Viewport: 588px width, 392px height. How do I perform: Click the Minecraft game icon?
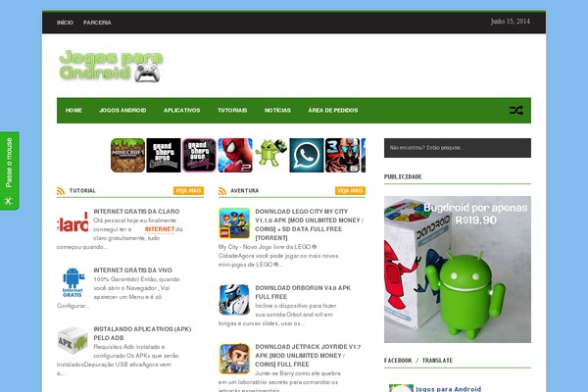click(127, 155)
